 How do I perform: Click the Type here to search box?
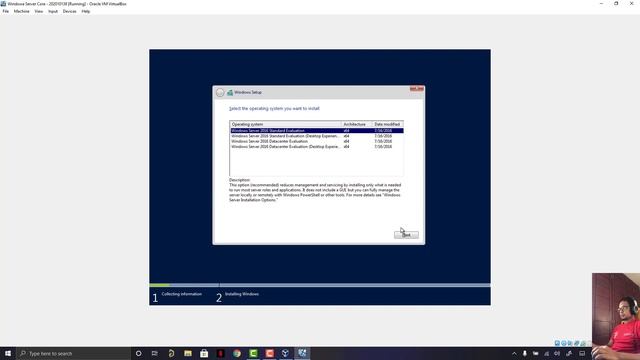tap(73, 353)
